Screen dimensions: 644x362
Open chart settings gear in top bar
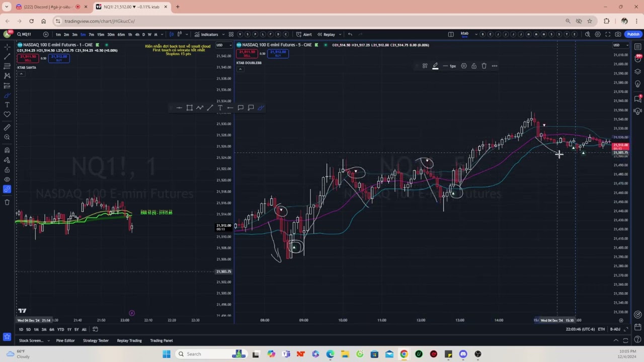pos(598,34)
